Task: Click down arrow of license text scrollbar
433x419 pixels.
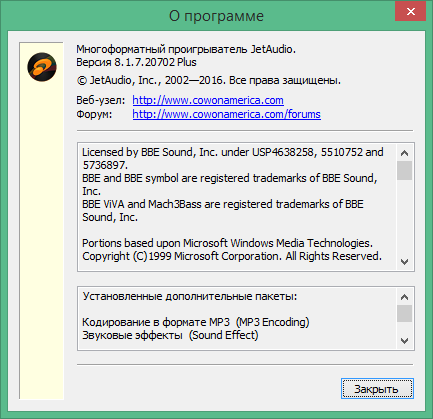Action: click(x=404, y=262)
